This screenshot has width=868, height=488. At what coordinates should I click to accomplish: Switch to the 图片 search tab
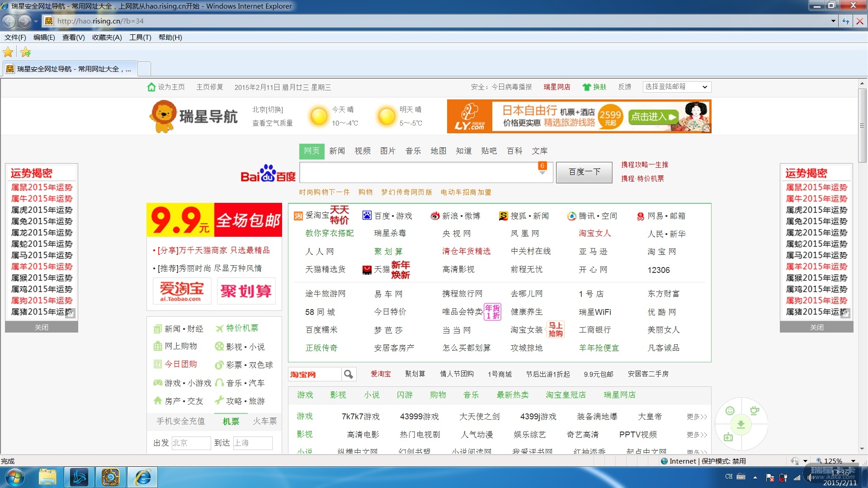click(387, 151)
